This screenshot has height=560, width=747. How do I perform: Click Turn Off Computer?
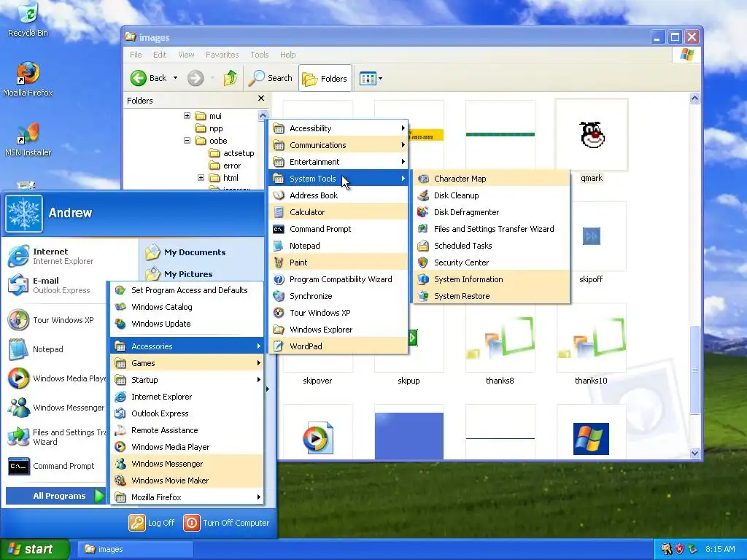point(227,523)
